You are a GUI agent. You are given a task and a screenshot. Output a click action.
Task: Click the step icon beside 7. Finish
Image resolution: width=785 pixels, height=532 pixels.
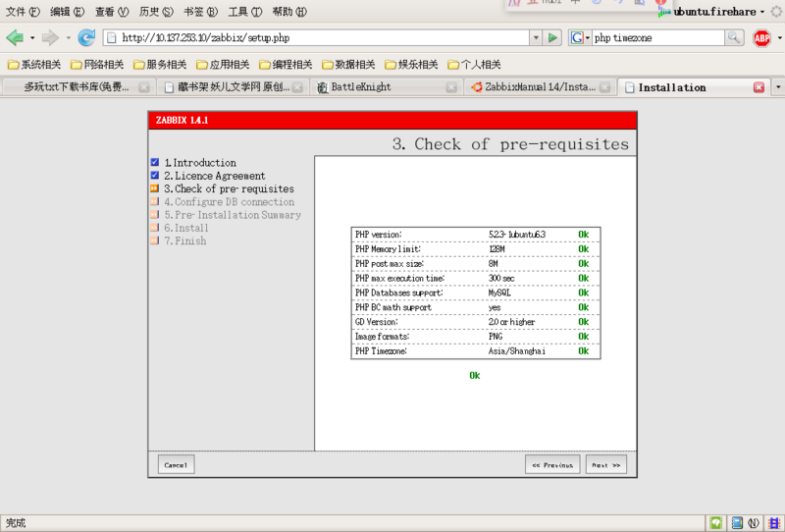155,240
